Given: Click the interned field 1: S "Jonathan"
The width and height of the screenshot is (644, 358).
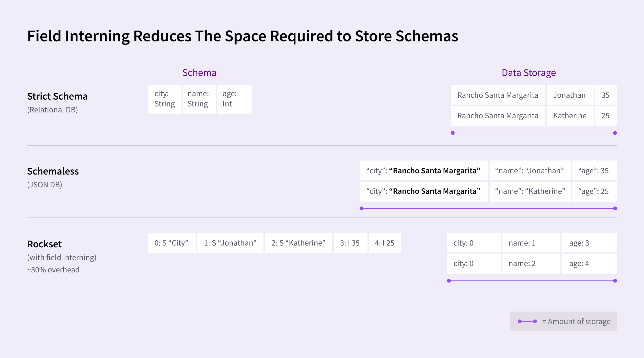Looking at the screenshot, I should coord(230,243).
